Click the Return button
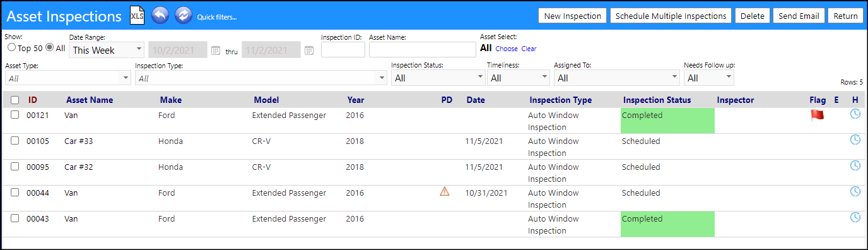 845,16
